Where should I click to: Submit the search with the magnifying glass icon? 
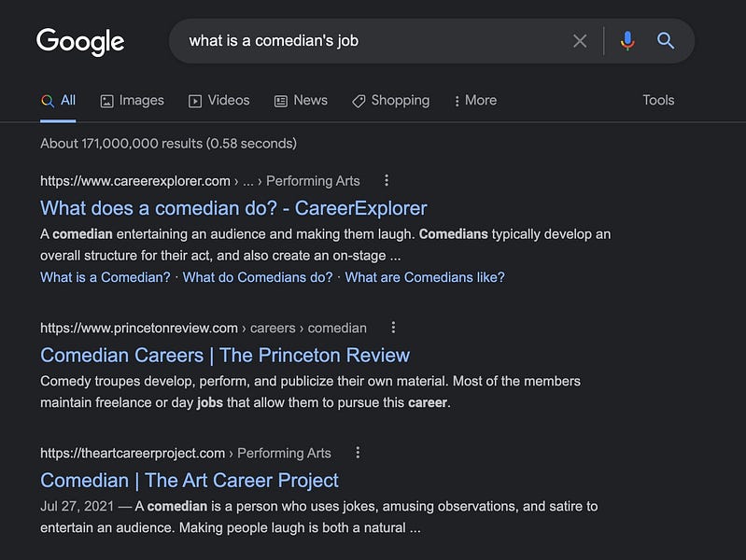click(x=666, y=41)
